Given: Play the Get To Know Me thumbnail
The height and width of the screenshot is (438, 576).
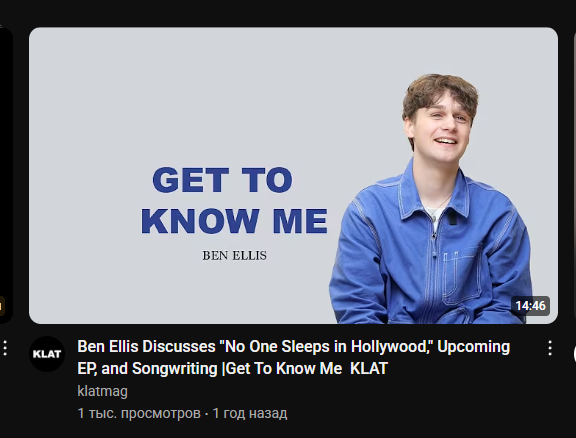Looking at the screenshot, I should 293,176.
